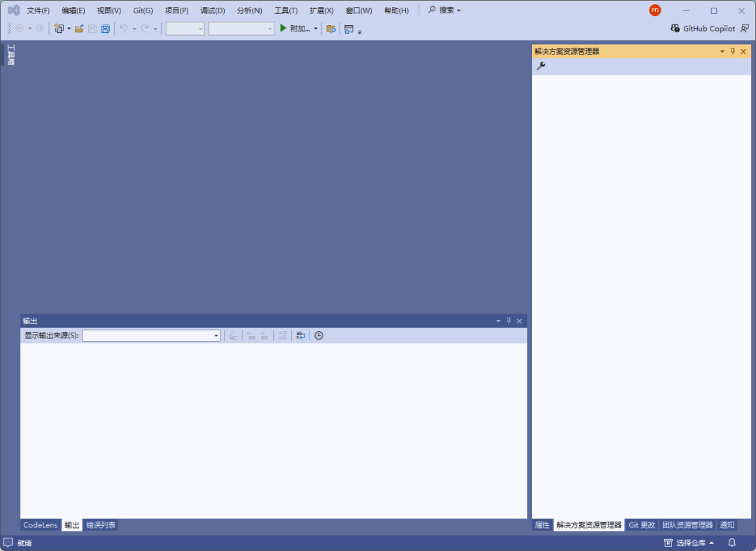Screen dimensions: 756x551
Task: Click the 搜索 search box
Action: click(444, 10)
